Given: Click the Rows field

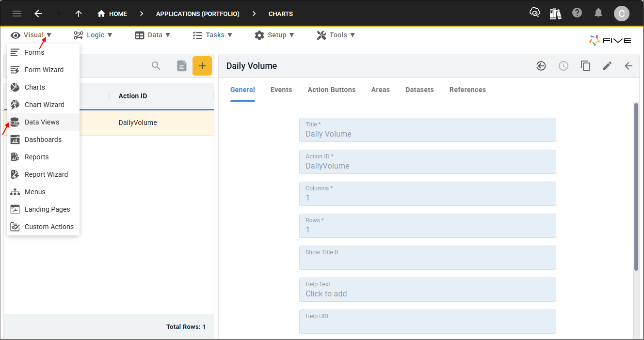Looking at the screenshot, I should pyautogui.click(x=428, y=226).
